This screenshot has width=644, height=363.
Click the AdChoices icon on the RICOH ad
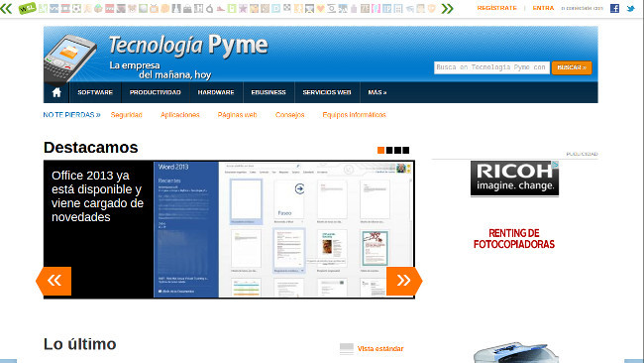pyautogui.click(x=555, y=165)
